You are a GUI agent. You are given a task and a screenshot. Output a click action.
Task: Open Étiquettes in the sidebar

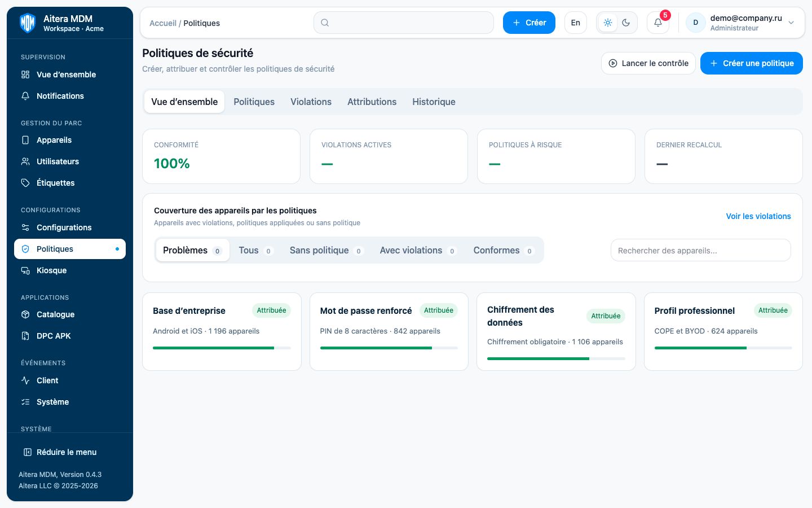70,183
